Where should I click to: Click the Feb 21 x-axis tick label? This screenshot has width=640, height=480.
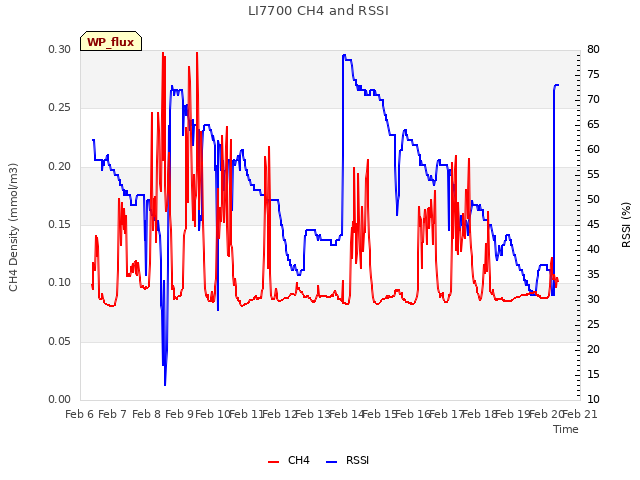[580, 415]
